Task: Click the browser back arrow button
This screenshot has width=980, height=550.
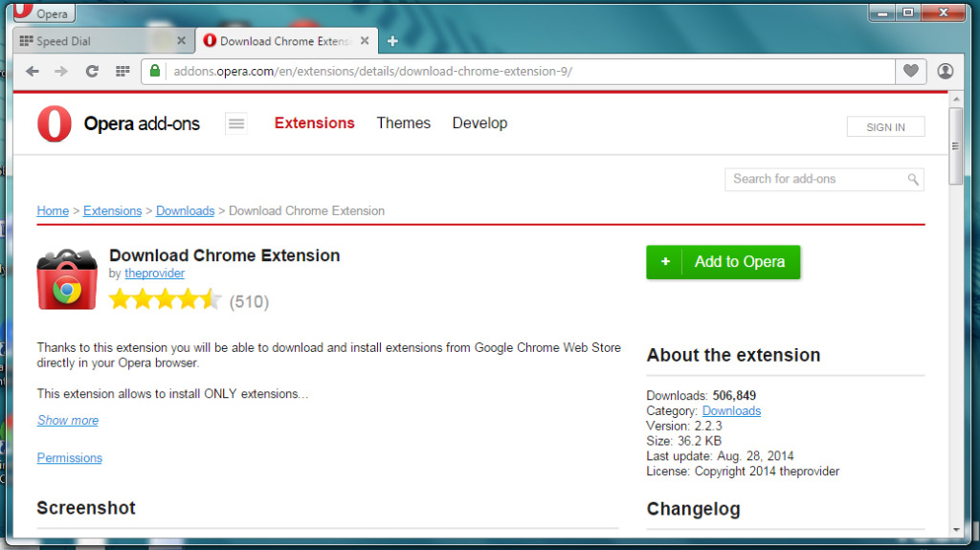Action: [x=33, y=72]
